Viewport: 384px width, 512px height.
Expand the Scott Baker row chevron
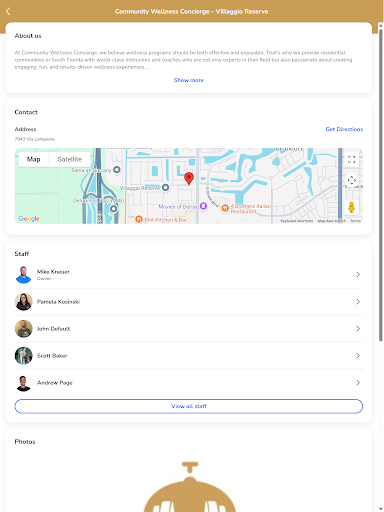(358, 356)
